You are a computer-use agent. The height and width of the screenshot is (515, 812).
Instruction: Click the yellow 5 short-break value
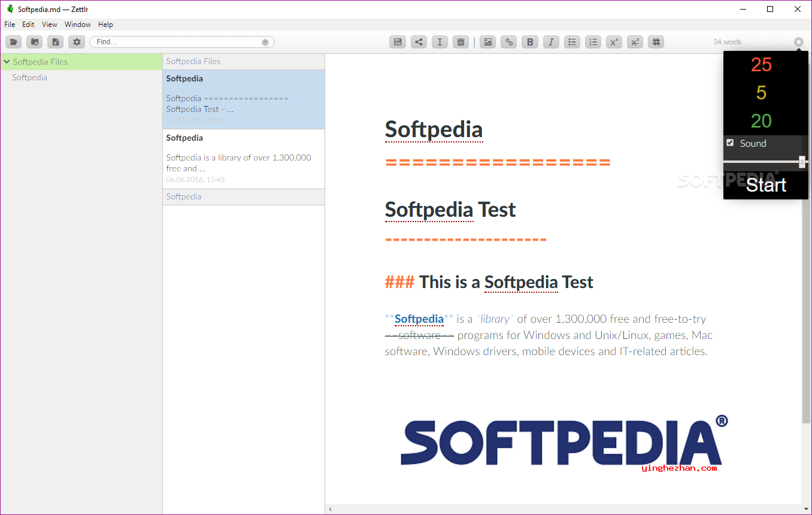point(761,93)
